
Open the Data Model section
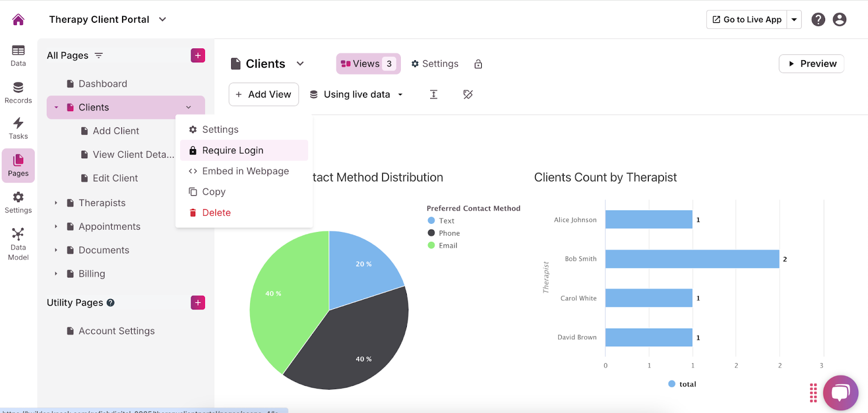pyautogui.click(x=18, y=244)
